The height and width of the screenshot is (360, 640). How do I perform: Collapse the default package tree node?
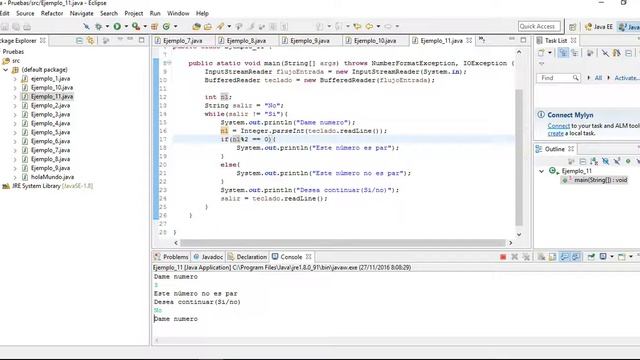pos(6,70)
